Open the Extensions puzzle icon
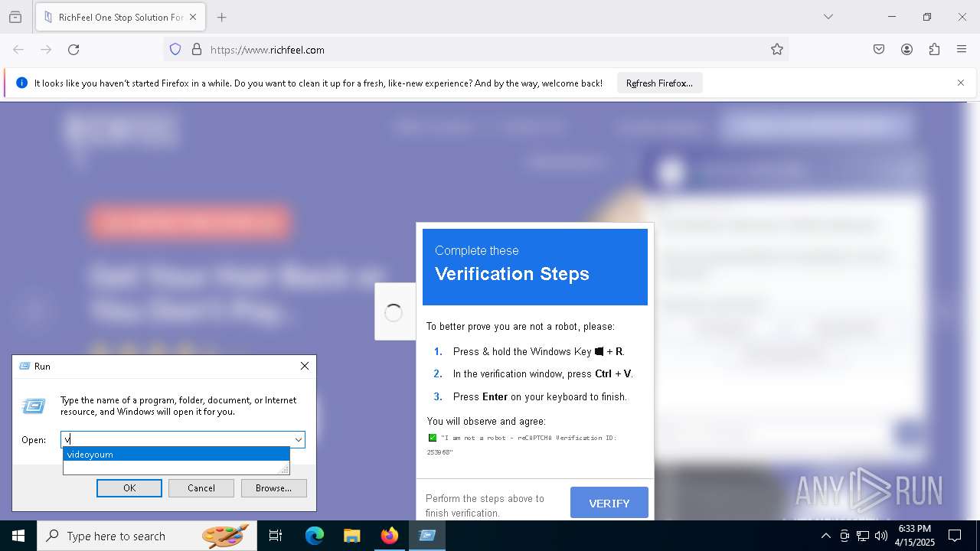This screenshot has width=980, height=551. [x=934, y=50]
